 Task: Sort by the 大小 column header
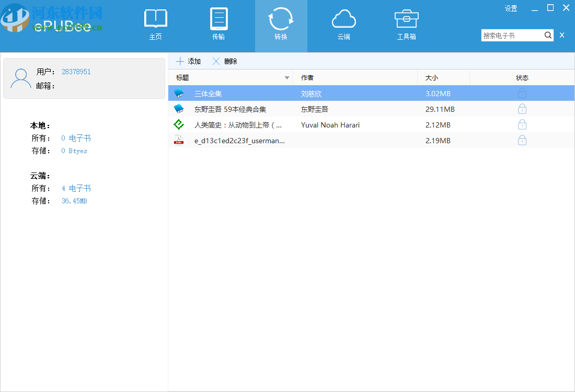tap(443, 78)
